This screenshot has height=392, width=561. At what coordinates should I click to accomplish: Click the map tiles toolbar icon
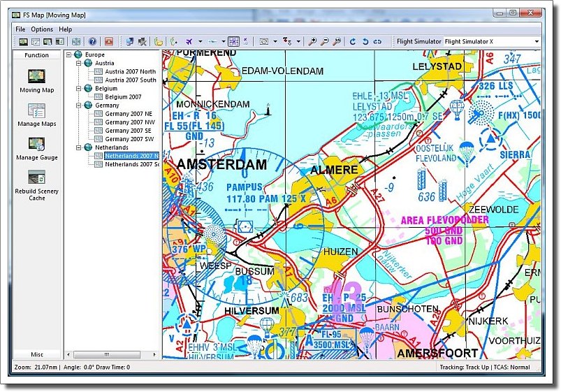coord(76,42)
